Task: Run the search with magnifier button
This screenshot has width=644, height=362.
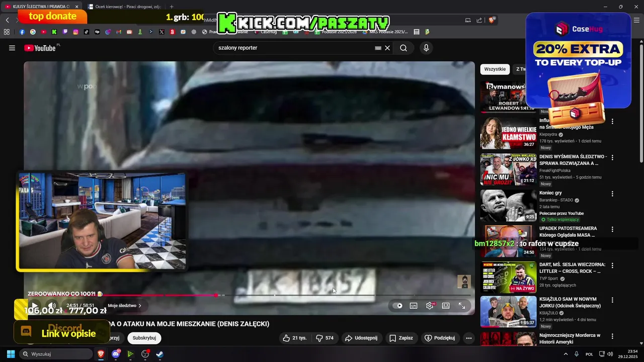Action: click(404, 48)
